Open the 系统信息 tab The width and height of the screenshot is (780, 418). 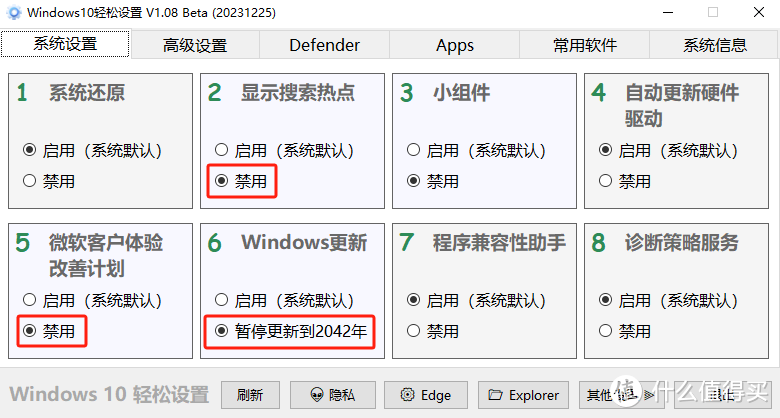click(714, 45)
